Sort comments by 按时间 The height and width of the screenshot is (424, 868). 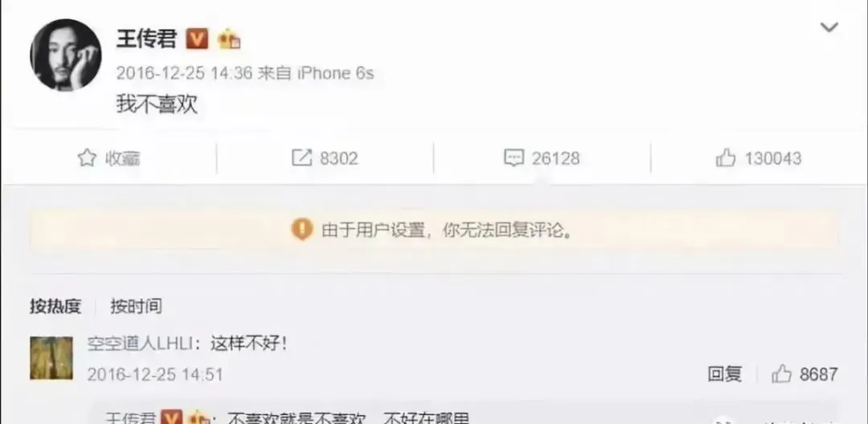coord(136,306)
